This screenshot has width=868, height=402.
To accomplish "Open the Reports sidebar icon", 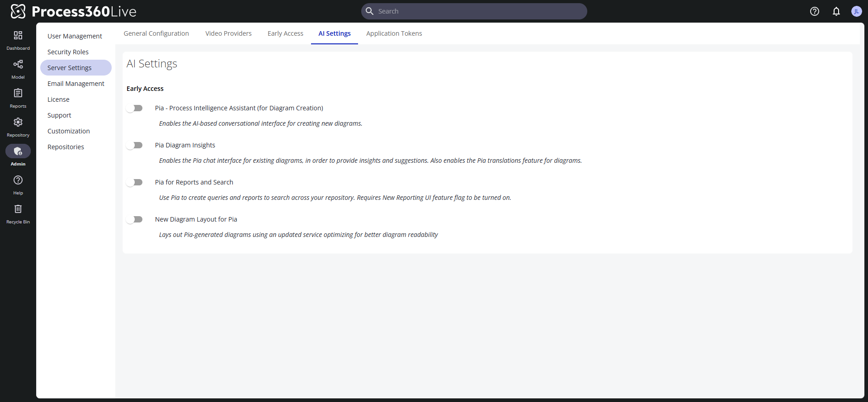I will (x=18, y=93).
